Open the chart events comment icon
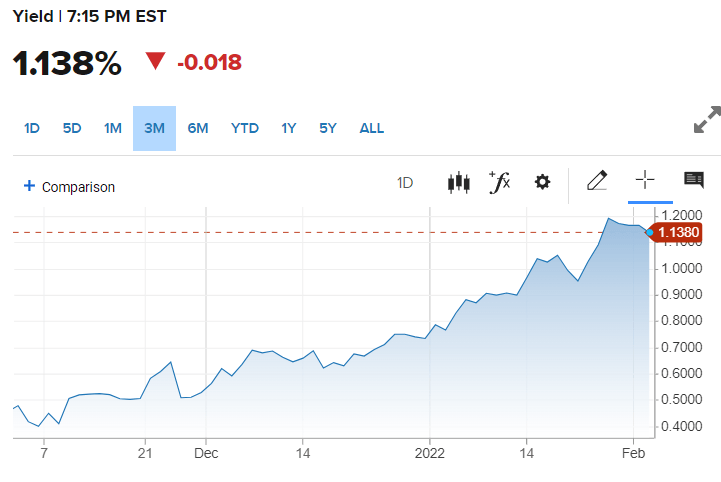Screen dimensions: 721x482 click(x=693, y=180)
